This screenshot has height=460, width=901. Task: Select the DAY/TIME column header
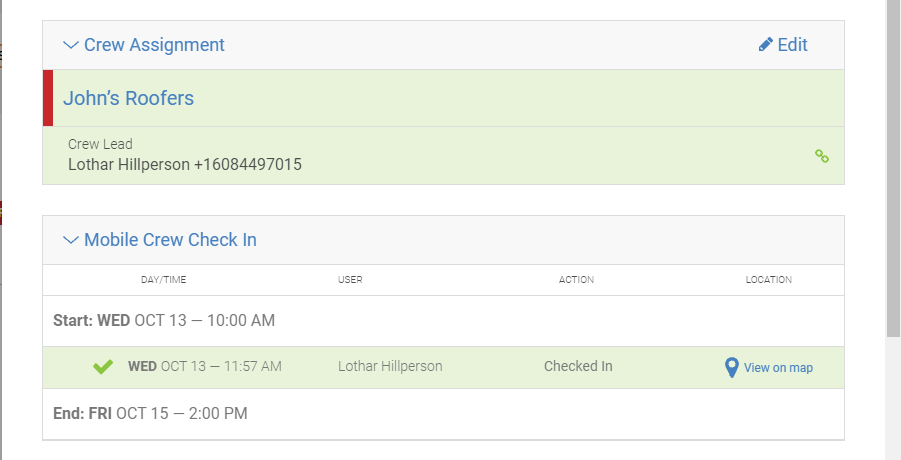164,280
